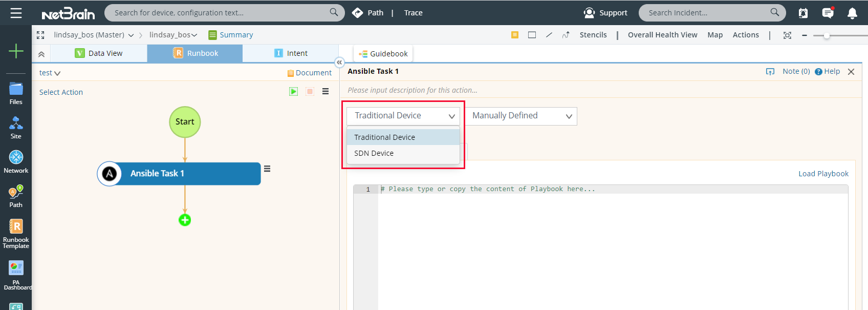
Task: Open Runbook Template in the sidebar
Action: pyautogui.click(x=16, y=234)
